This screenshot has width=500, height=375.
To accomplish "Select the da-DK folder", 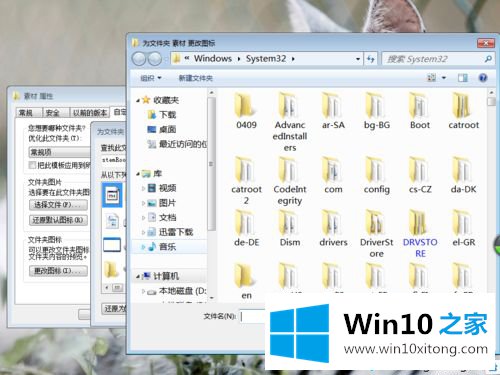I will coord(463,175).
